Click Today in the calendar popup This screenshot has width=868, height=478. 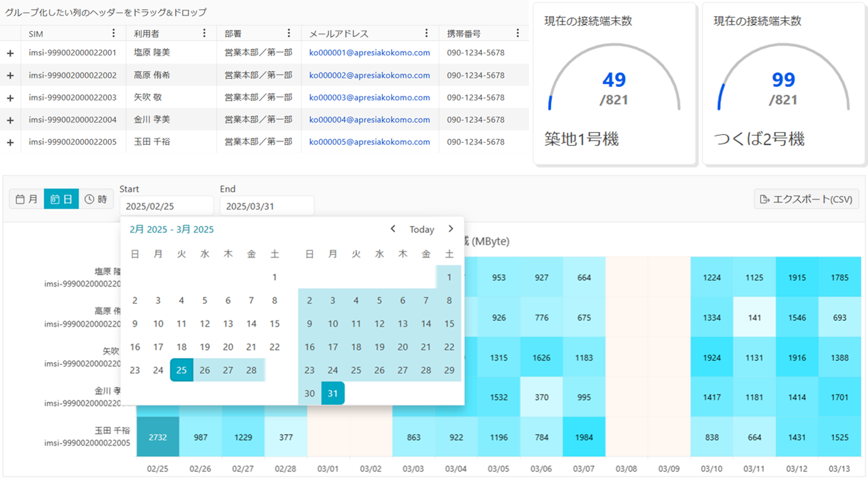coord(421,229)
